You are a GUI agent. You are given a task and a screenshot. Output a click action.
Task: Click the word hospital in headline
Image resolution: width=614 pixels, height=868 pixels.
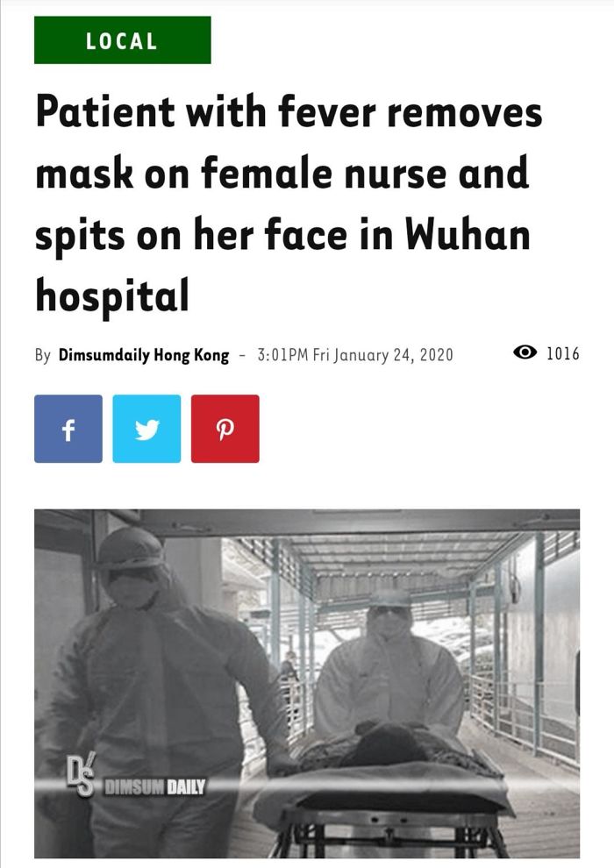[x=112, y=296]
